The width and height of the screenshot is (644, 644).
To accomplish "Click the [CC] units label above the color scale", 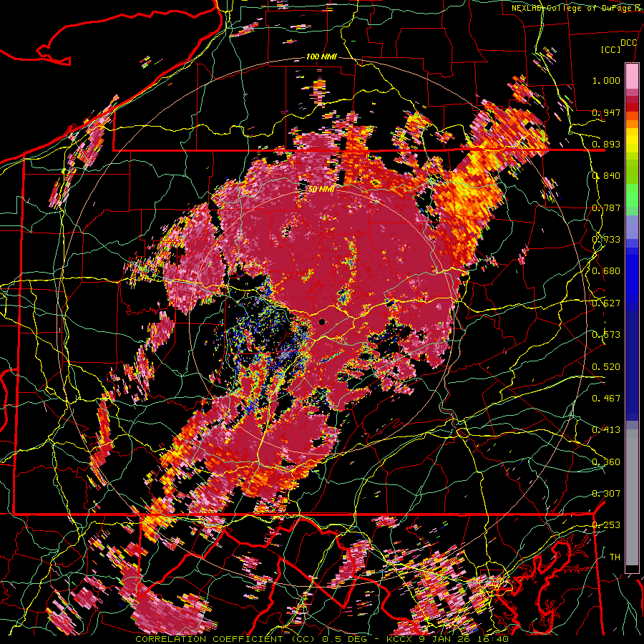I will tap(611, 49).
